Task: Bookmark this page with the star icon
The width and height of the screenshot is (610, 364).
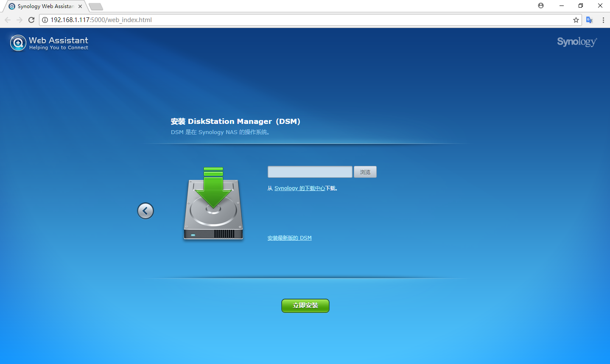Action: click(576, 20)
